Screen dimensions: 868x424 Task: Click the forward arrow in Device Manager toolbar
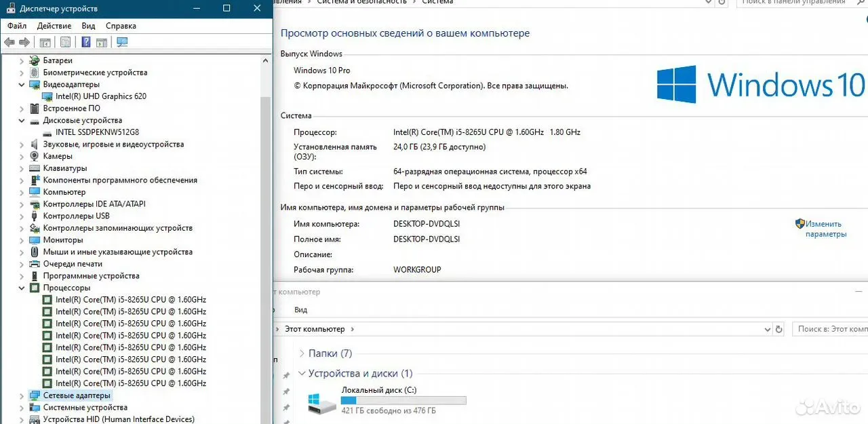coord(24,42)
